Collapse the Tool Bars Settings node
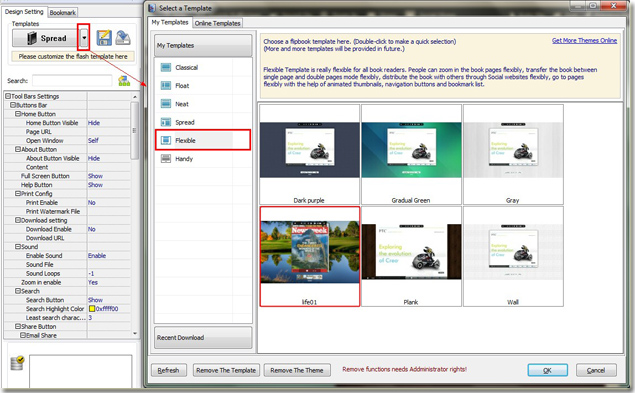Screen dimensions: 635x393 pyautogui.click(x=8, y=96)
